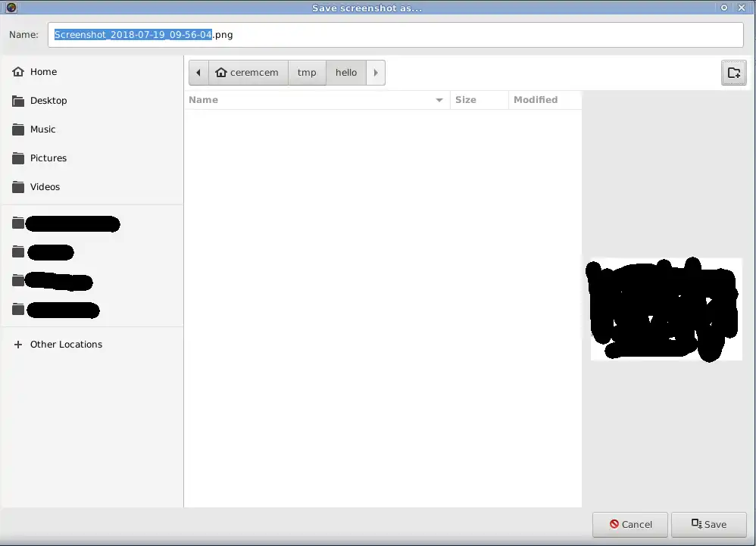Close the Save screenshot dialog window

tap(742, 8)
